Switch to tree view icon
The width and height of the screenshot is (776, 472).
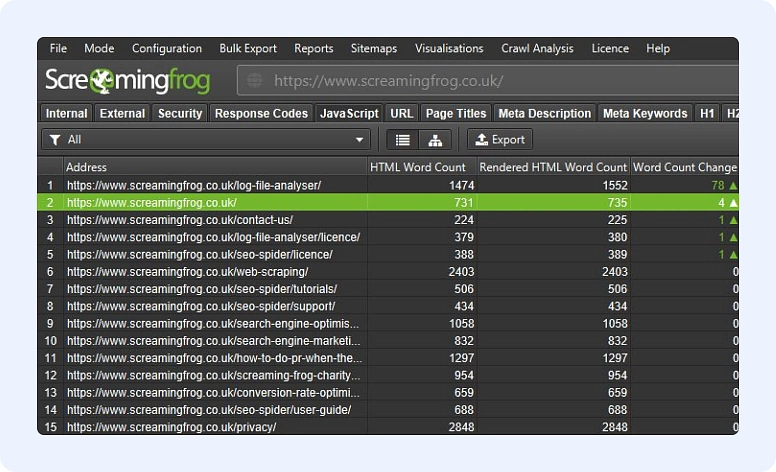tap(435, 140)
